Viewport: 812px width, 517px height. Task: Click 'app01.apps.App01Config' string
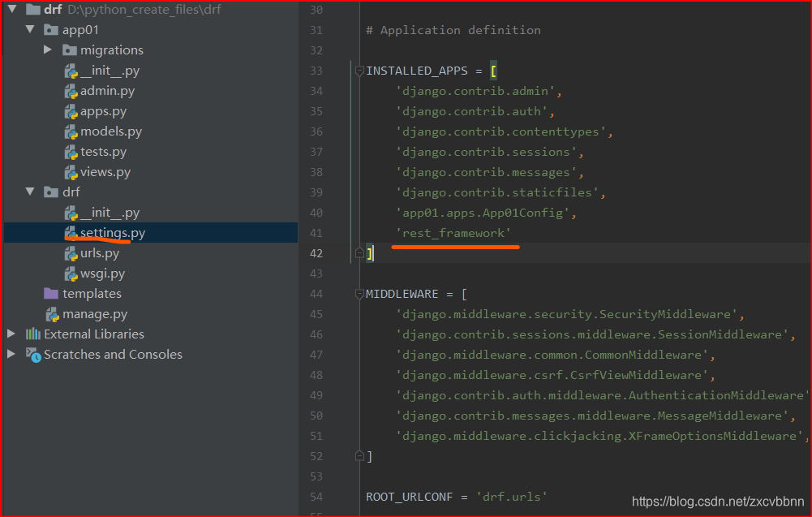(x=483, y=213)
